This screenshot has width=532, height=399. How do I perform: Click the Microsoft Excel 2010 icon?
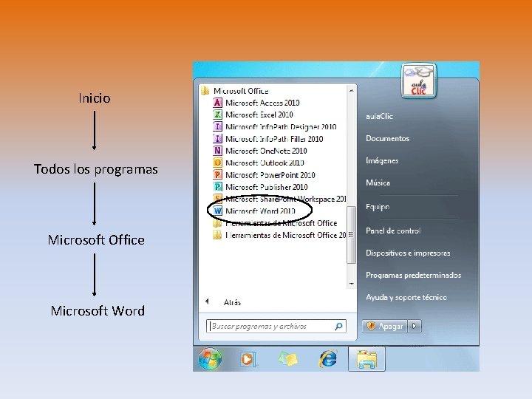coord(217,115)
